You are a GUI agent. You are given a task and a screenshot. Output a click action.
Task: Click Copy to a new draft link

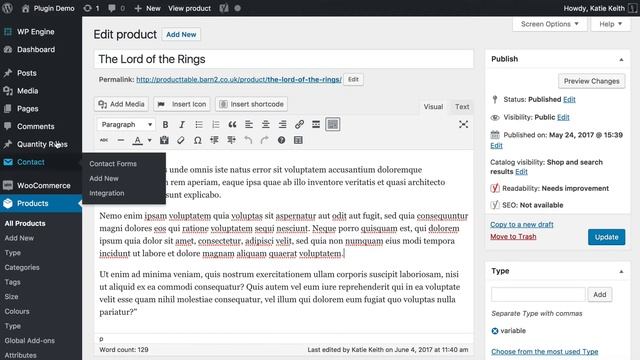(522, 224)
